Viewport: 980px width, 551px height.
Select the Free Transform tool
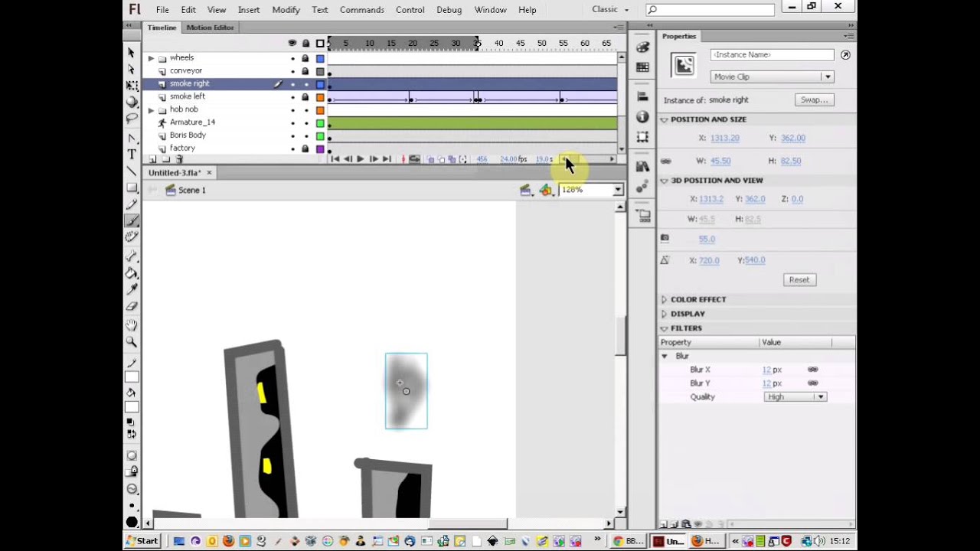132,86
